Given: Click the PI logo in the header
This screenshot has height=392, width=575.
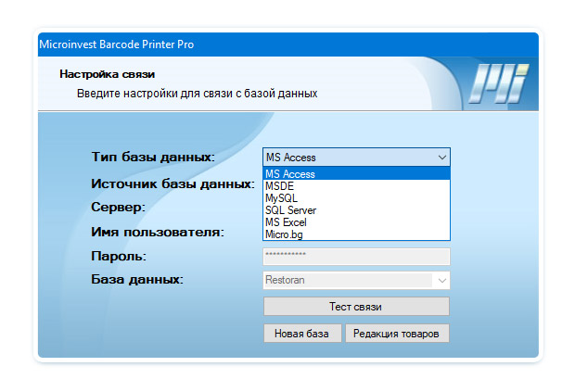Looking at the screenshot, I should 498,83.
